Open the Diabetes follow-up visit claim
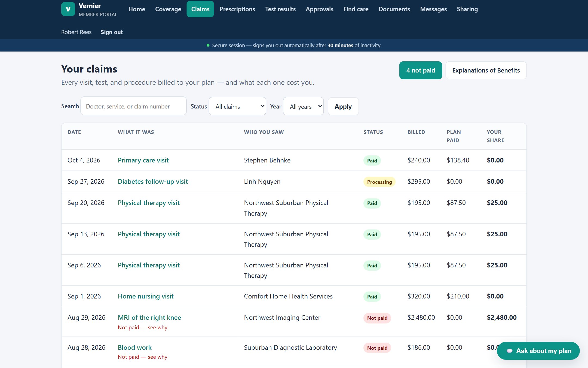The height and width of the screenshot is (368, 588). point(153,182)
